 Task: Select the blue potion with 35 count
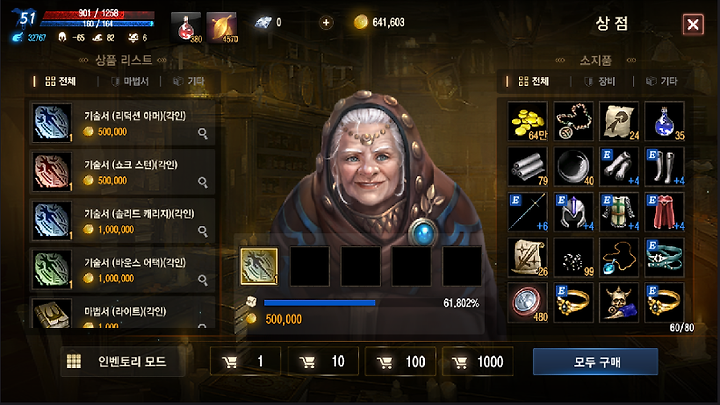coord(664,121)
